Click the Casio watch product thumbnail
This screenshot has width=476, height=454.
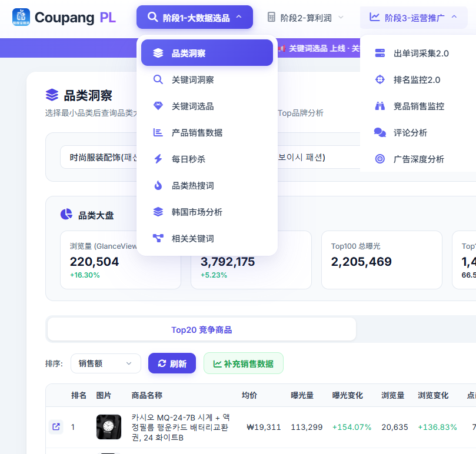[109, 427]
